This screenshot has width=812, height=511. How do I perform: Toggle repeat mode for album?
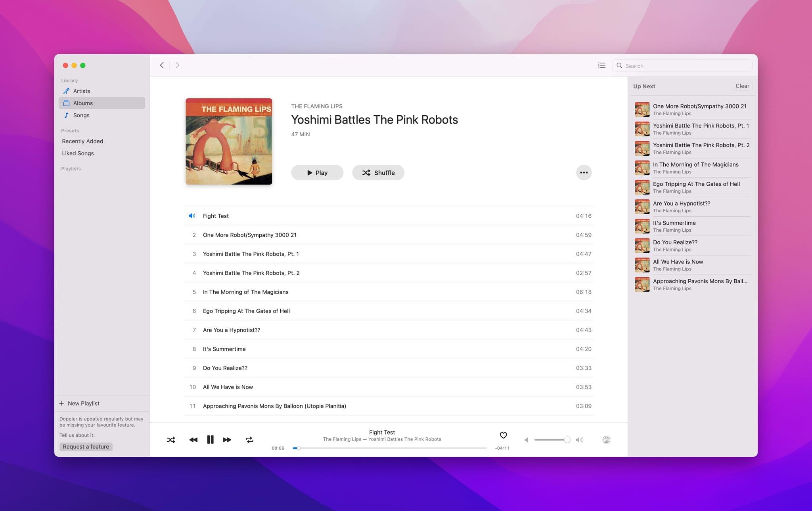point(248,439)
